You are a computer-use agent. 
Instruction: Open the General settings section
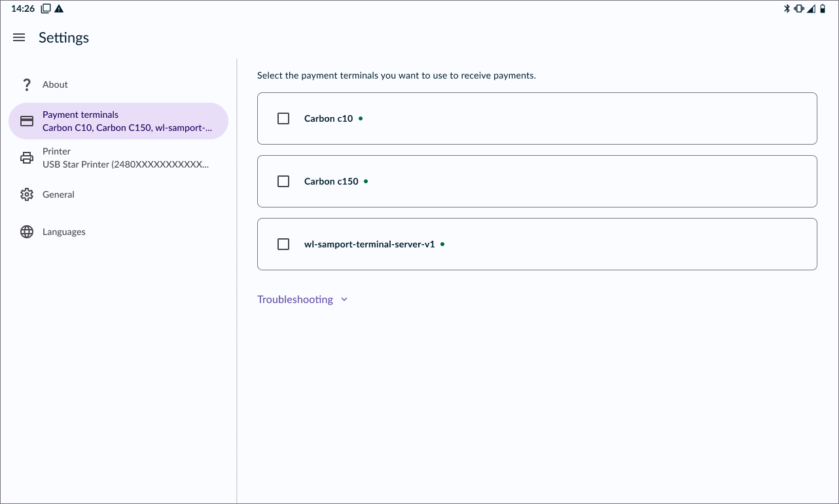pyautogui.click(x=118, y=194)
